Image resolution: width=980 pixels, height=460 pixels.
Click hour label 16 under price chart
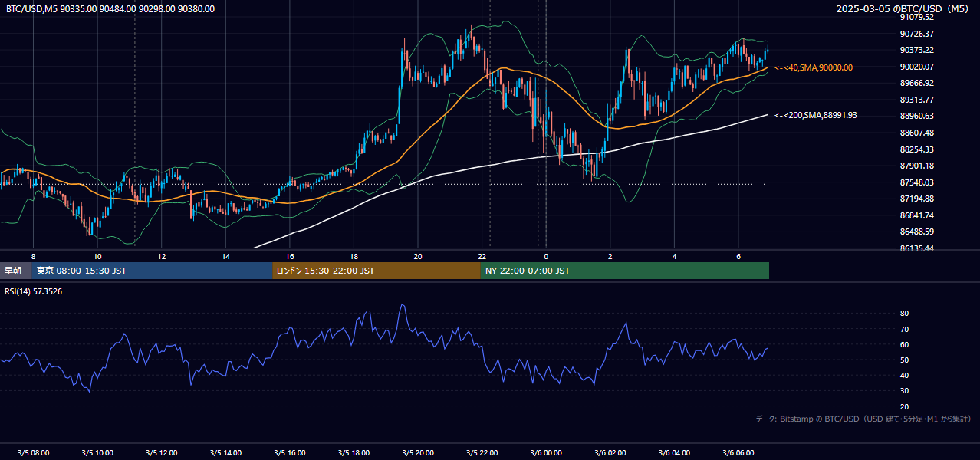click(x=290, y=256)
